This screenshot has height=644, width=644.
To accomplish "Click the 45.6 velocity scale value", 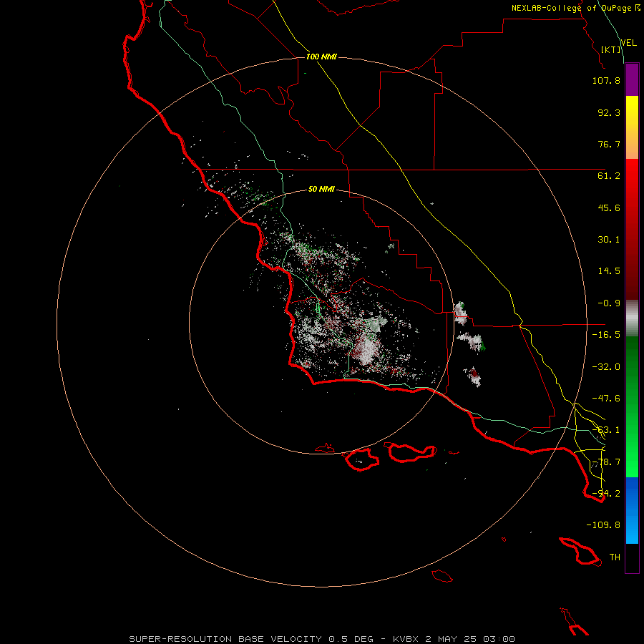I will point(609,208).
